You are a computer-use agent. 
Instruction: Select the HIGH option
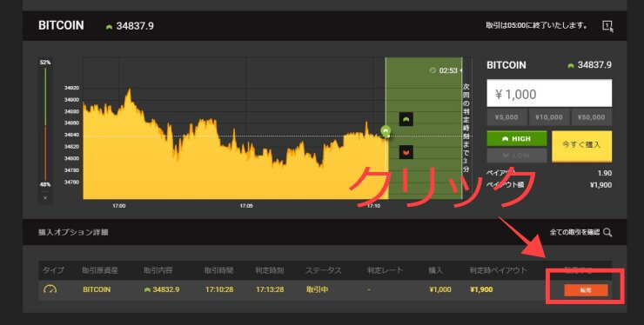(x=517, y=139)
